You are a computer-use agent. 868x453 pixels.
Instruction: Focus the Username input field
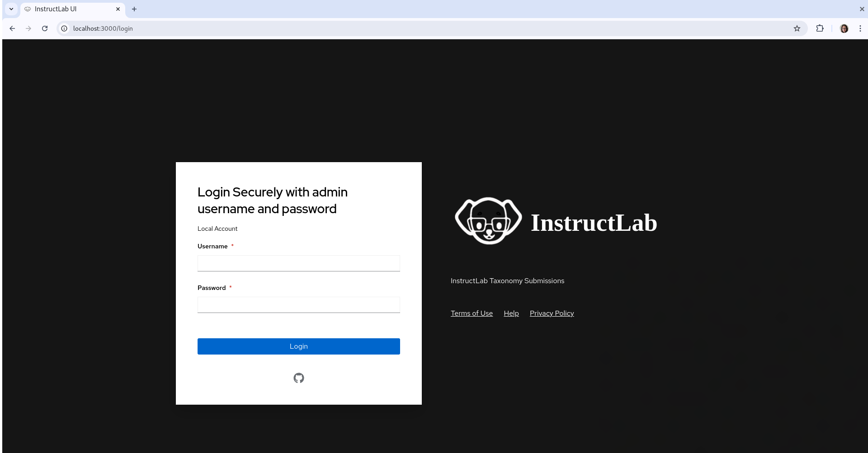click(x=298, y=263)
